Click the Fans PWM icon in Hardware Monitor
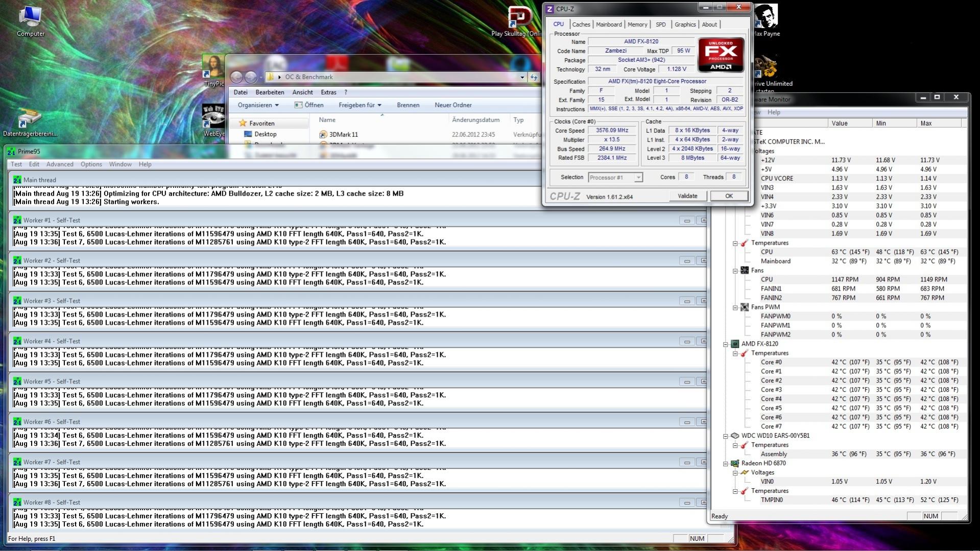Image resolution: width=980 pixels, height=551 pixels. [x=745, y=307]
